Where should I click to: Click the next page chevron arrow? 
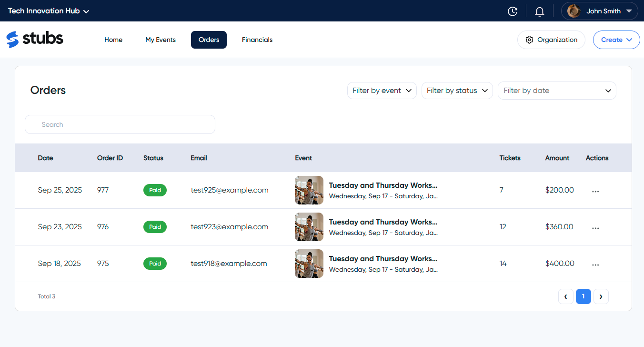coord(601,296)
